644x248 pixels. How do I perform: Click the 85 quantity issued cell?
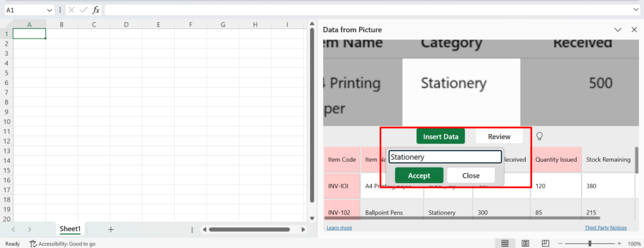pos(556,212)
